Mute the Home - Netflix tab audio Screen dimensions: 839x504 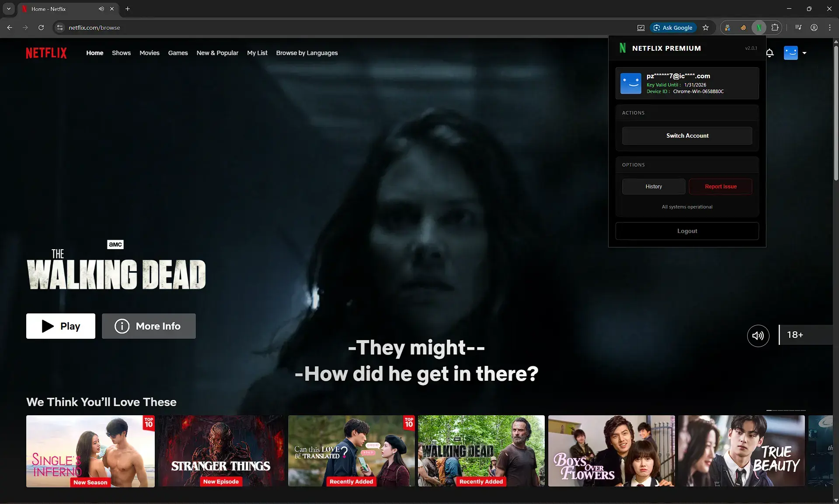point(101,9)
